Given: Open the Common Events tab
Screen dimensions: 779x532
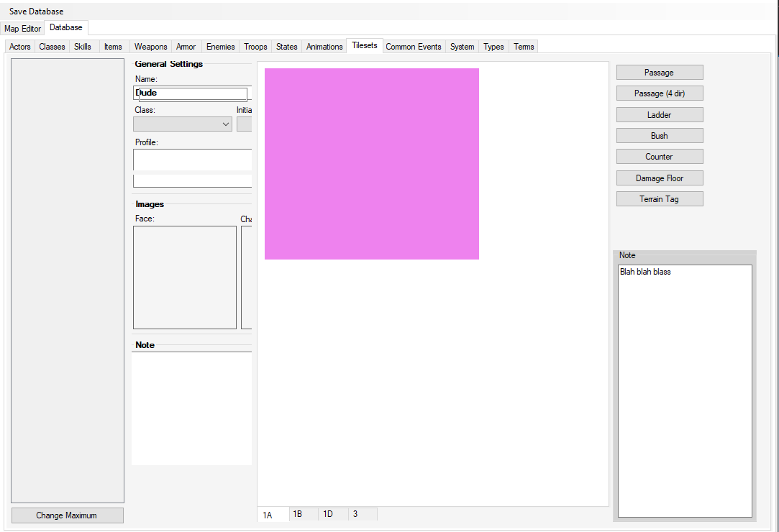Looking at the screenshot, I should (x=414, y=47).
